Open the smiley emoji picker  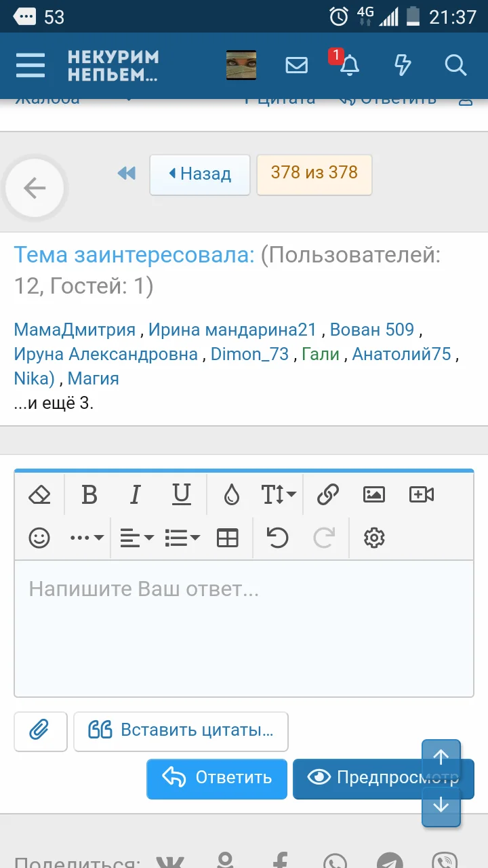(x=40, y=538)
